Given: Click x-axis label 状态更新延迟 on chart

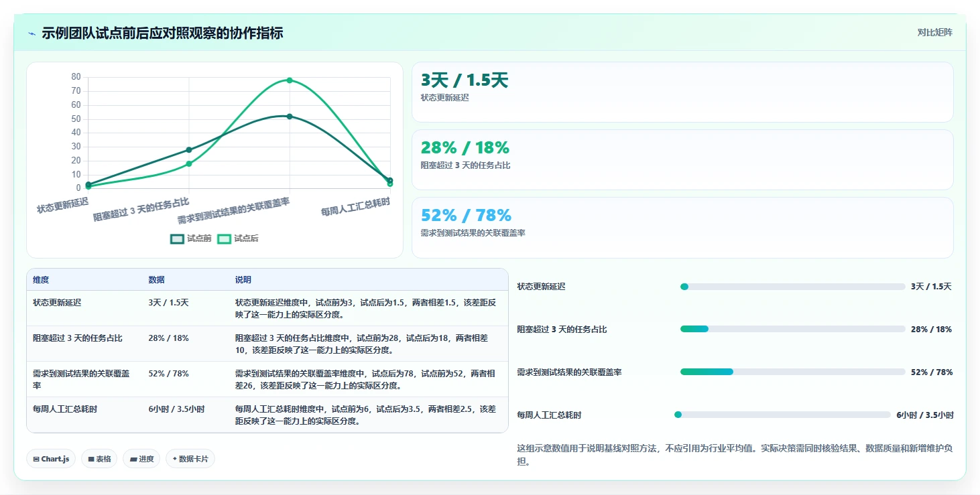Looking at the screenshot, I should tap(62, 204).
